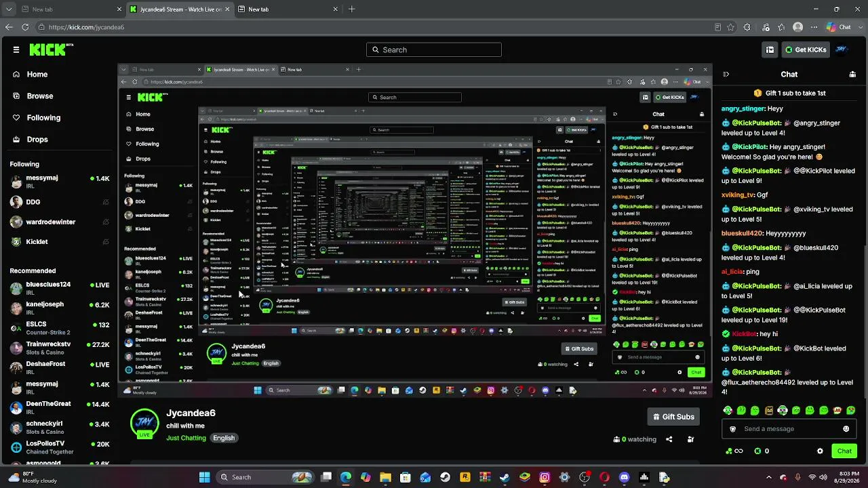
Task: Reload the browser page
Action: [x=25, y=27]
